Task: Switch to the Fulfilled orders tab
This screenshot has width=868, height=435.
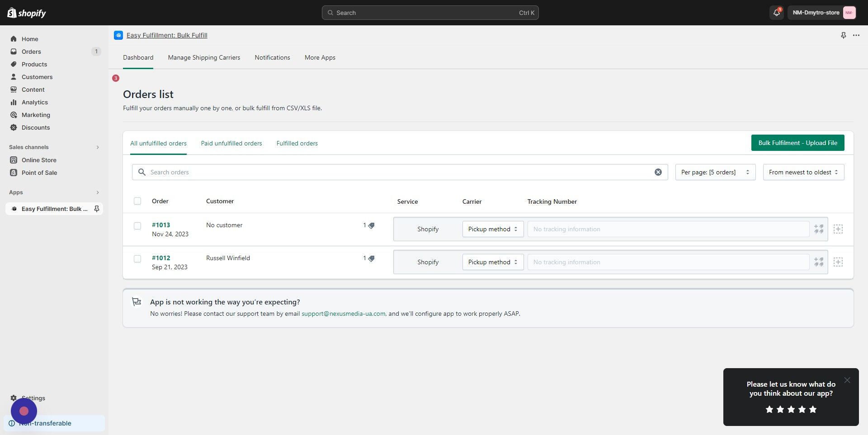Action: [x=297, y=143]
